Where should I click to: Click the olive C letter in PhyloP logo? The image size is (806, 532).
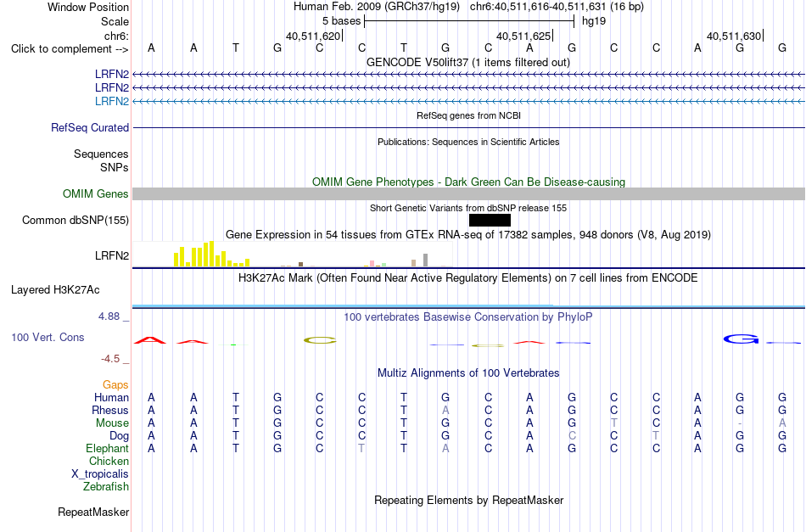pyautogui.click(x=320, y=340)
